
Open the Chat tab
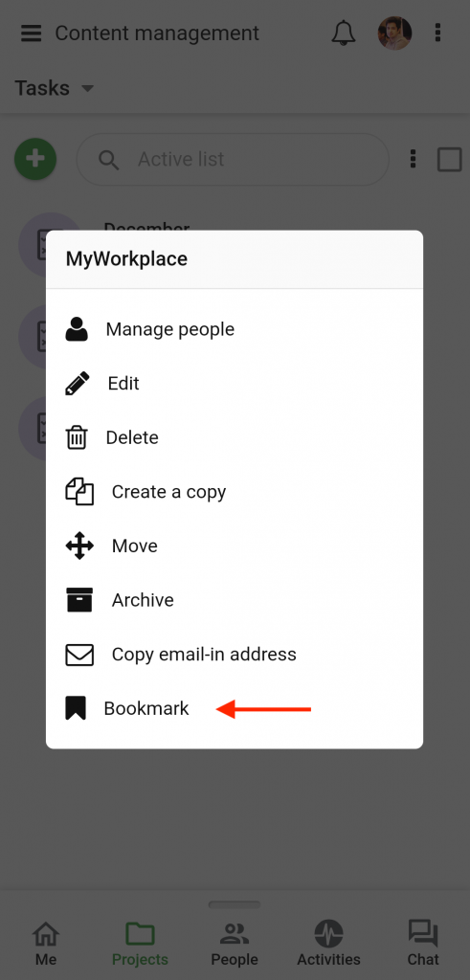pyautogui.click(x=423, y=943)
